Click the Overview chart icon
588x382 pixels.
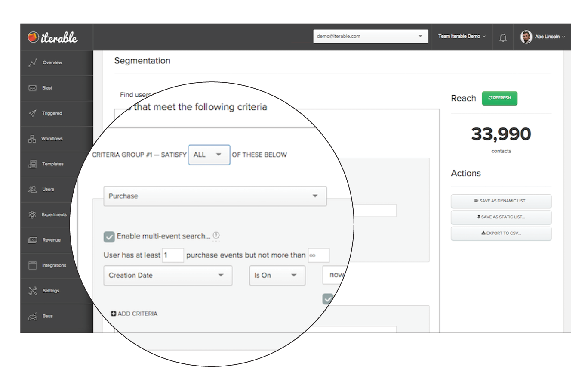pyautogui.click(x=33, y=63)
